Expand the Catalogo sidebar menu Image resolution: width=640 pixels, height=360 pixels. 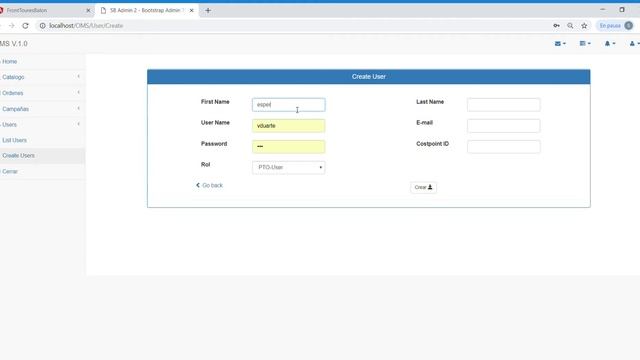pyautogui.click(x=41, y=77)
